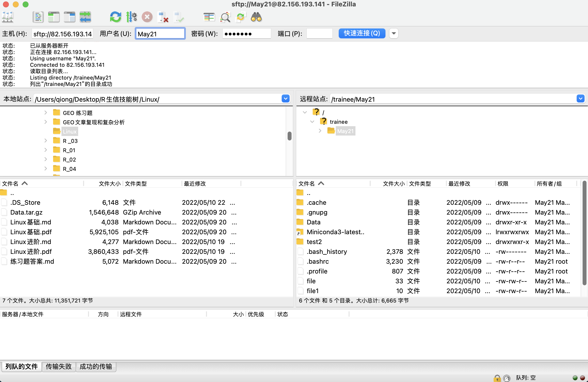Select .bash_history in remote list
This screenshot has width=588, height=382.
click(x=439, y=251)
